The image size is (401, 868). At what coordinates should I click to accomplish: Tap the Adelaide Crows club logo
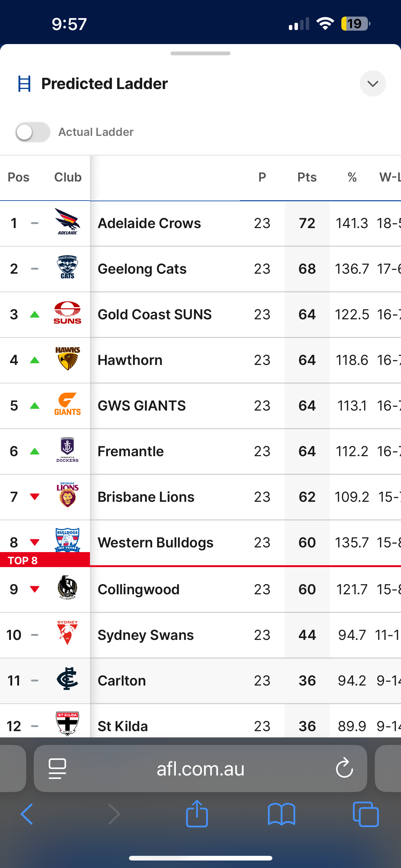pos(67,222)
